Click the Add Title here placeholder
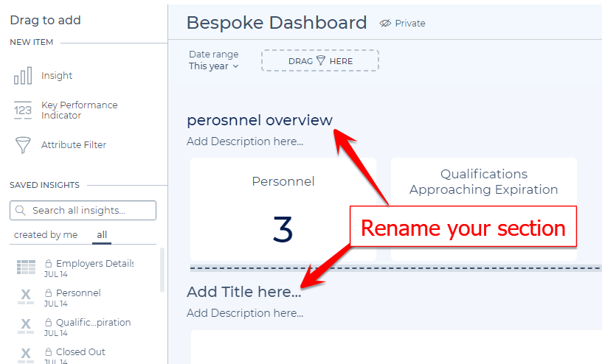This screenshot has height=364, width=602. coord(243,292)
